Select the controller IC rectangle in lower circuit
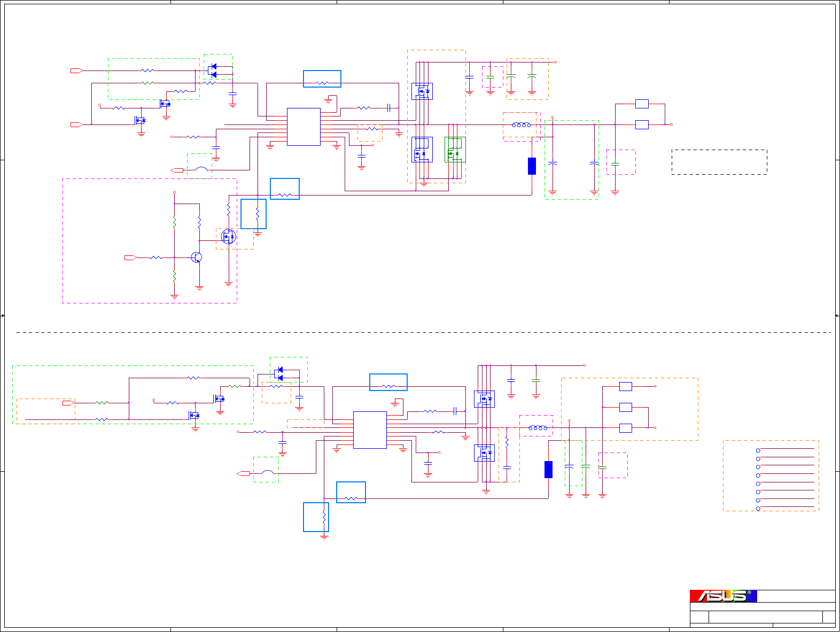Screen dimensions: 840x632 [x=370, y=430]
